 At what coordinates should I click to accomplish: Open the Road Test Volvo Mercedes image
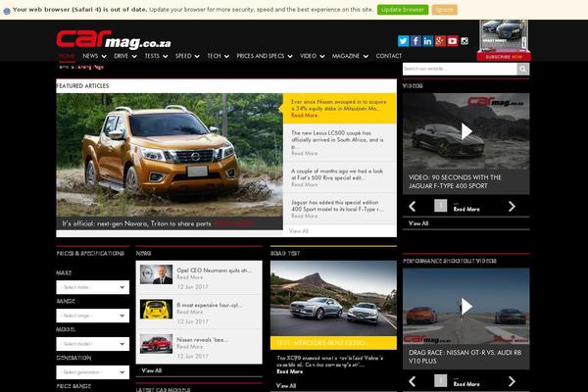(333, 299)
